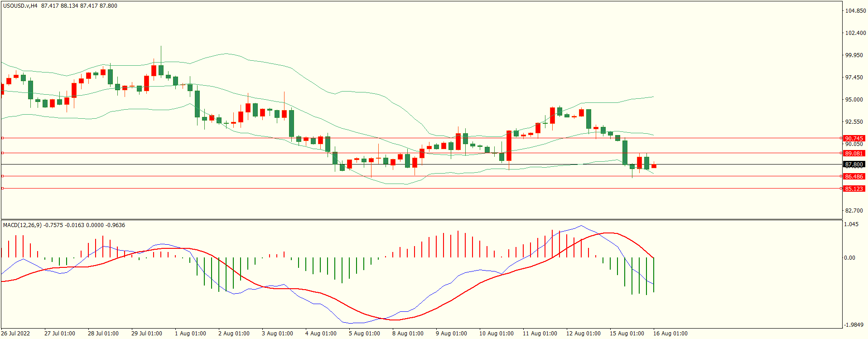Click the 90.745 red price label
868x339 pixels.
click(854, 138)
